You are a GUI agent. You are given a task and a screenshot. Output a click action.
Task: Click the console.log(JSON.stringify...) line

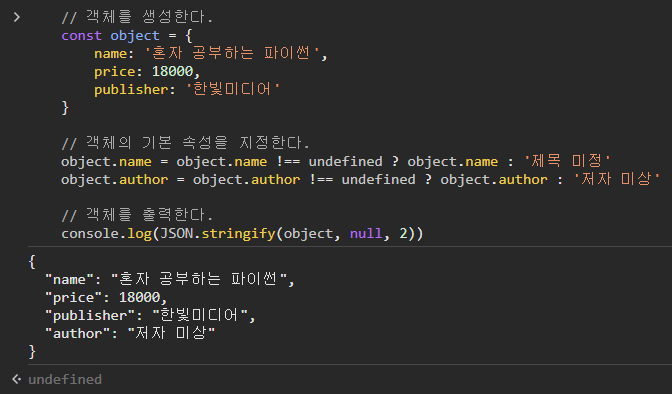click(242, 234)
